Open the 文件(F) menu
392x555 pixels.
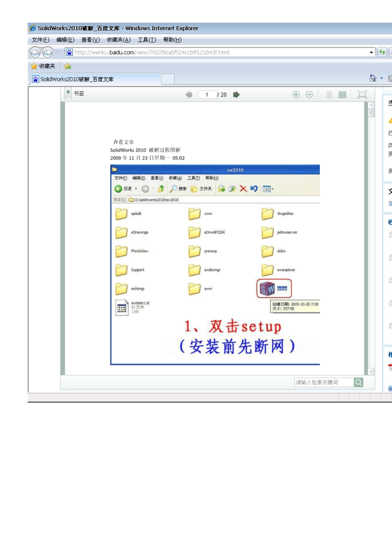coord(40,40)
